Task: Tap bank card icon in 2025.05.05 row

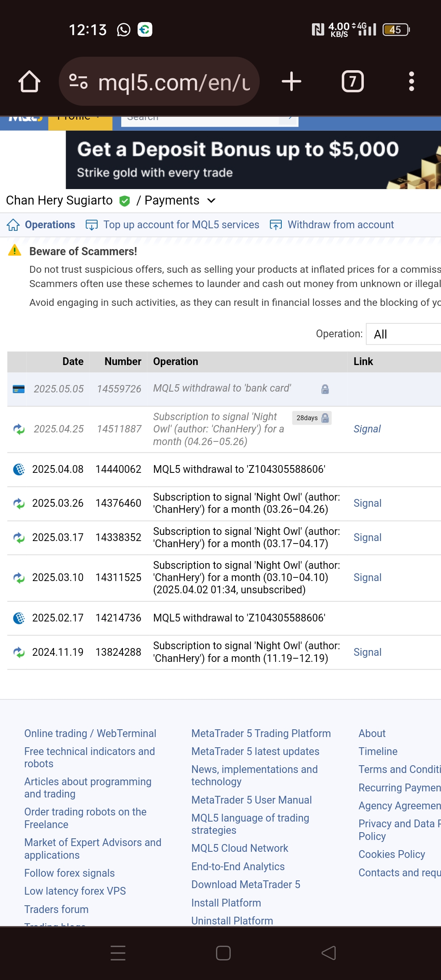Action: tap(19, 389)
